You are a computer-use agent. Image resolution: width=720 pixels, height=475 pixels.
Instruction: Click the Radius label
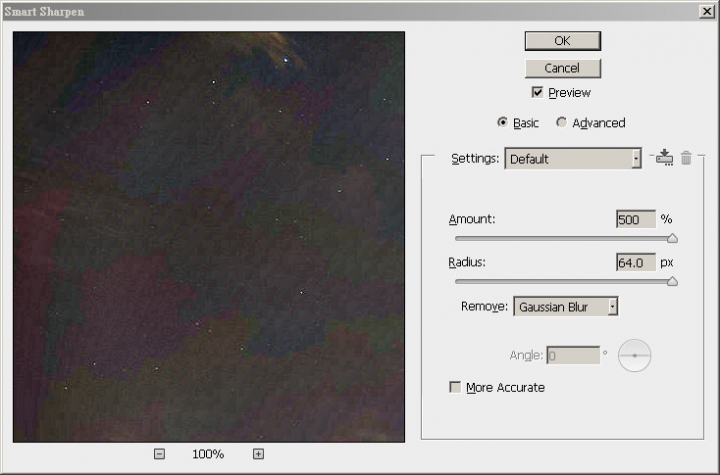click(467, 262)
